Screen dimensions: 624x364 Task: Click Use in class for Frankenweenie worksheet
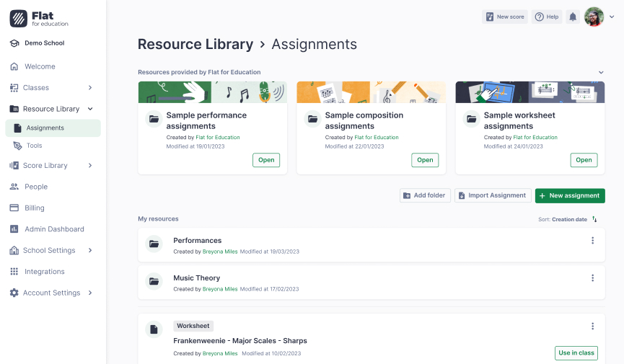pyautogui.click(x=576, y=352)
